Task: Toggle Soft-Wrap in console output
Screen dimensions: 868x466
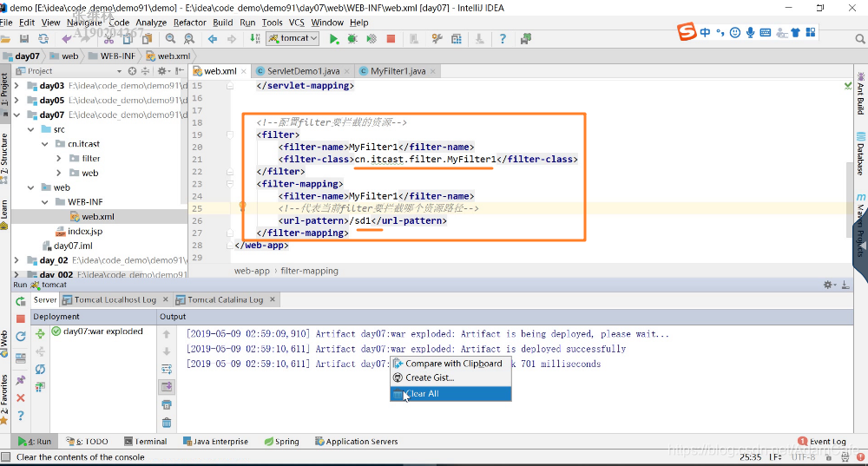Action: click(166, 369)
